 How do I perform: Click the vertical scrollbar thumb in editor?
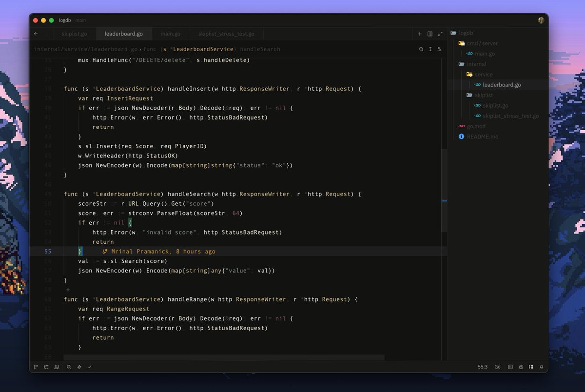tap(444, 190)
